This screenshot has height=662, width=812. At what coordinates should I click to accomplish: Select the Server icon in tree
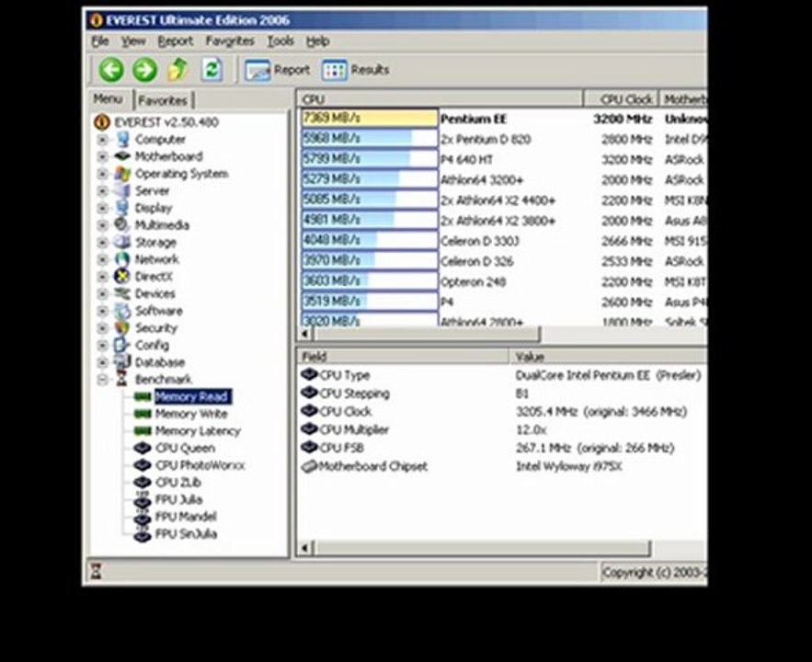tap(122, 190)
